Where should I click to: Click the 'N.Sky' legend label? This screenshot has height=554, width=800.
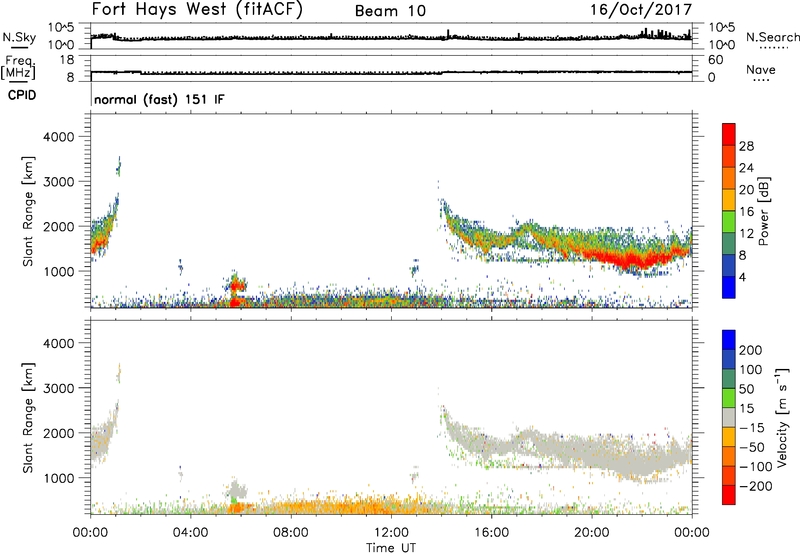19,37
